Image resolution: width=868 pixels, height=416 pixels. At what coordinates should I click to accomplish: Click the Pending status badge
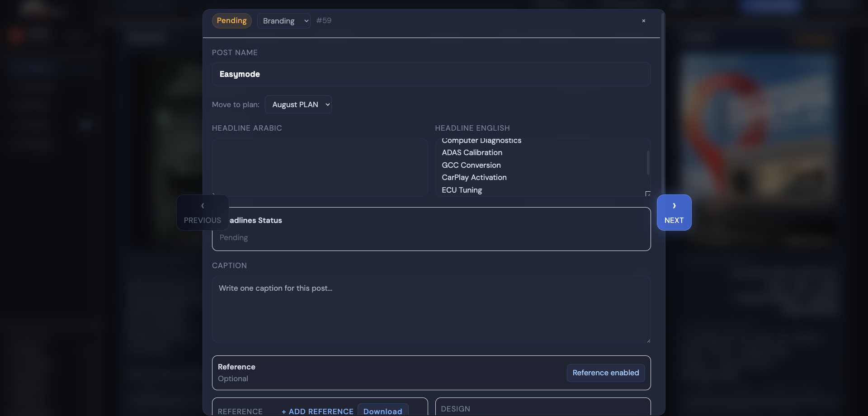(231, 21)
